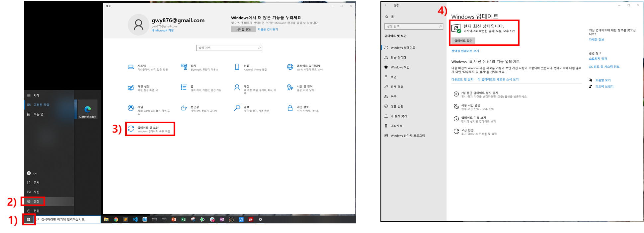Open 업데이트 및 보안 settings category

(x=150, y=129)
